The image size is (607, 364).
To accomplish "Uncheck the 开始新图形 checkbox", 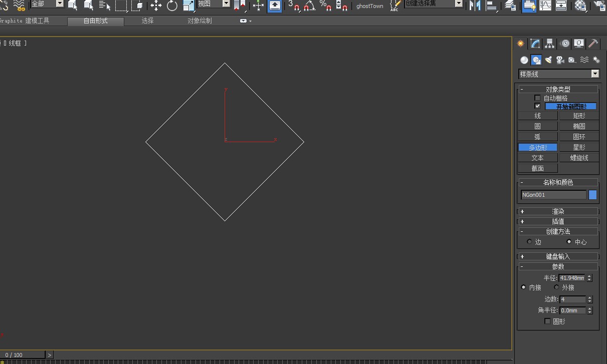I will tap(537, 106).
